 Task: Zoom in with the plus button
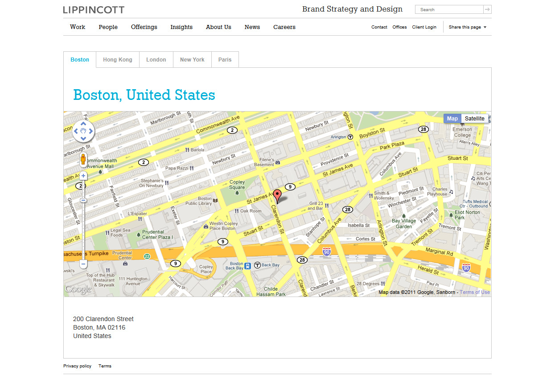(x=83, y=176)
